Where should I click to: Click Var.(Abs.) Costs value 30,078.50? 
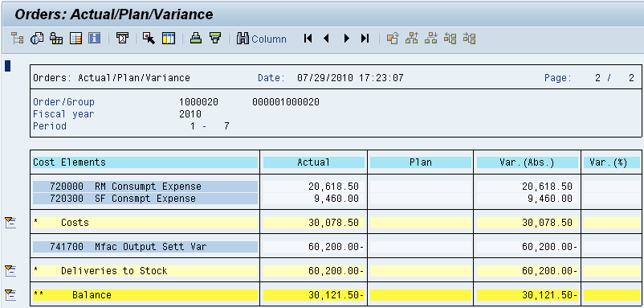coord(547,223)
